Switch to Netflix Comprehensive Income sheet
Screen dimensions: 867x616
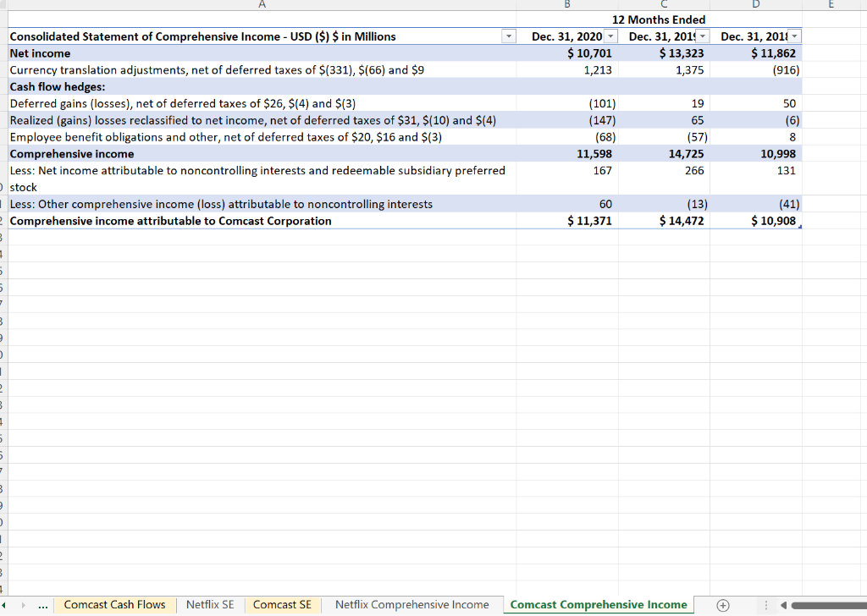[x=412, y=604]
